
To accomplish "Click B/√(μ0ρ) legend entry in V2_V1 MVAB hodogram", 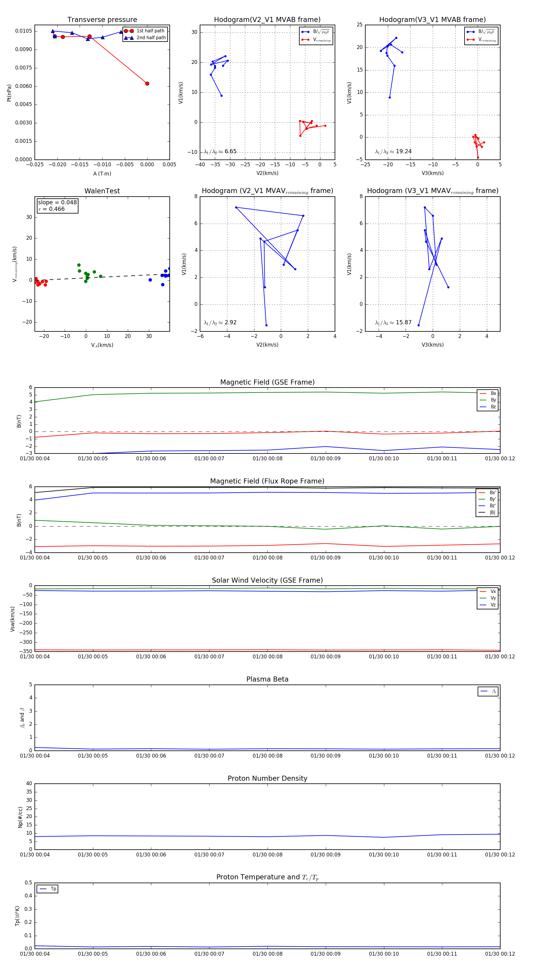I will pos(316,32).
